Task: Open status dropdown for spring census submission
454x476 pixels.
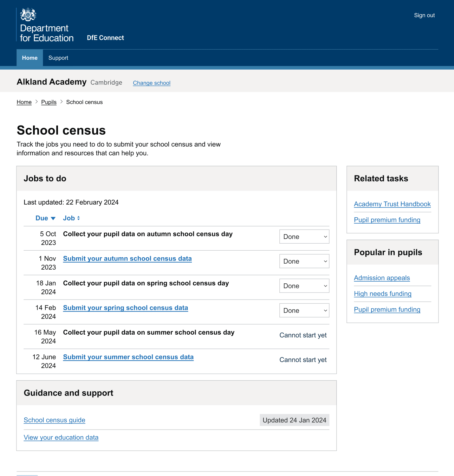Action: pyautogui.click(x=304, y=310)
